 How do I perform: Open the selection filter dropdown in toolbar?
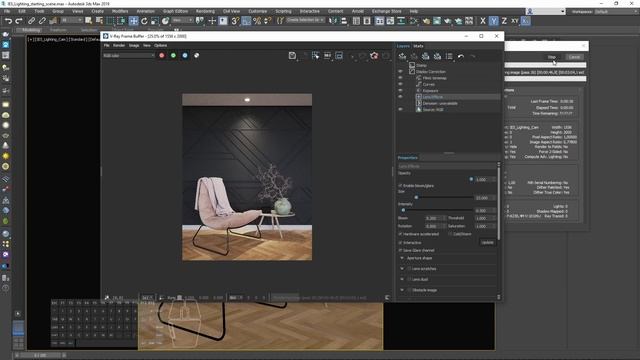[71, 20]
